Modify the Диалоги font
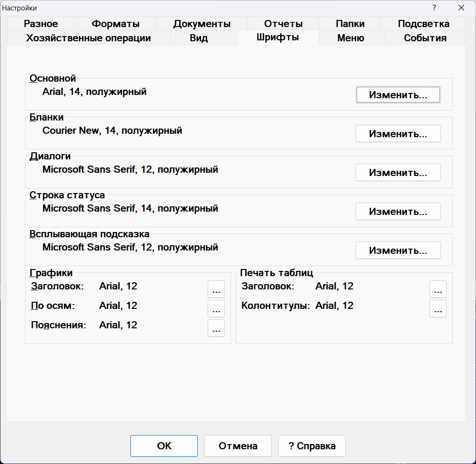The height and width of the screenshot is (464, 476). click(398, 172)
